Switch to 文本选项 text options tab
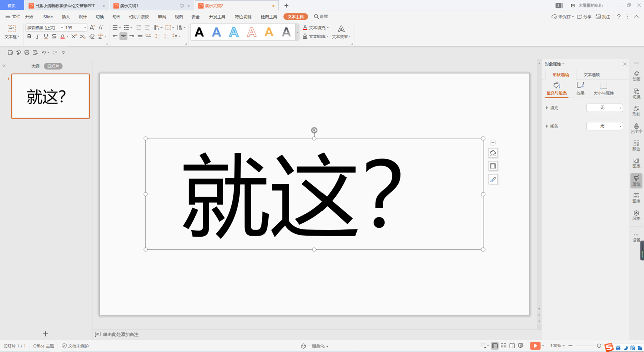 click(592, 75)
